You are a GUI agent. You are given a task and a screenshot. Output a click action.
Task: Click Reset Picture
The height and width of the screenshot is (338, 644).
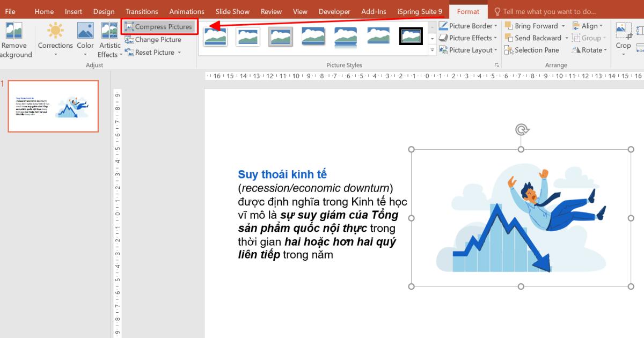152,52
